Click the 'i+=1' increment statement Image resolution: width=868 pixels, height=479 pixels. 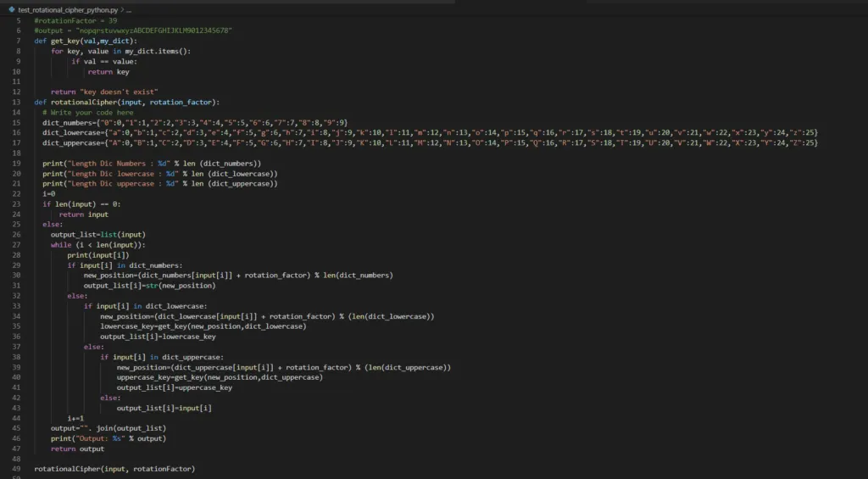click(x=75, y=419)
